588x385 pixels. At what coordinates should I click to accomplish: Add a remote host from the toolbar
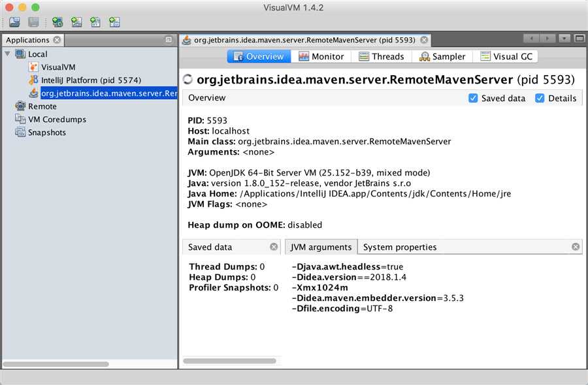coord(57,22)
